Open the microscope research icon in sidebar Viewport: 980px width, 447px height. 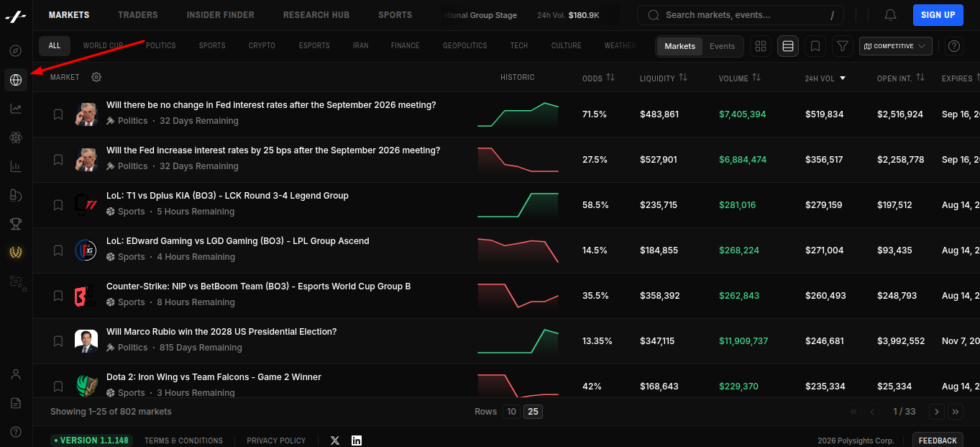tap(16, 195)
